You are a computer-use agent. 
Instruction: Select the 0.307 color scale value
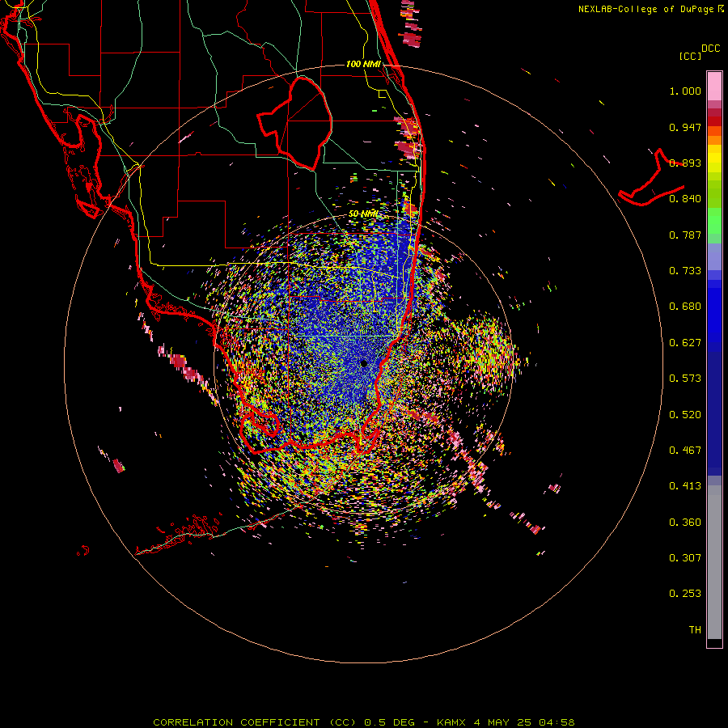(685, 558)
